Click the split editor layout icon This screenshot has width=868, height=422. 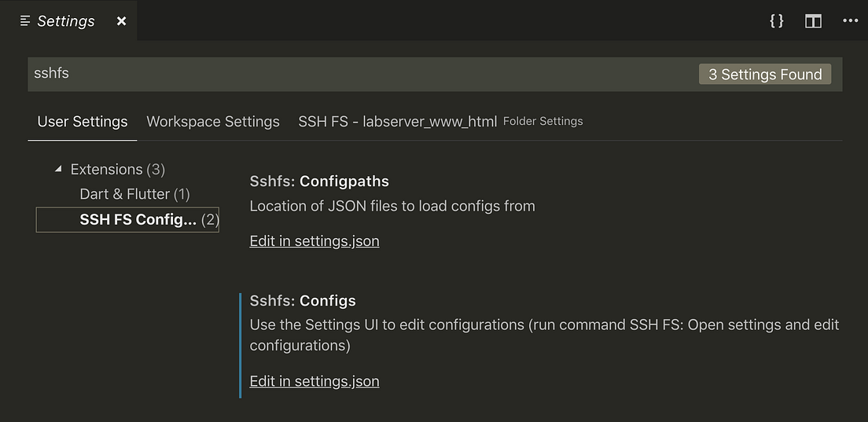click(813, 21)
